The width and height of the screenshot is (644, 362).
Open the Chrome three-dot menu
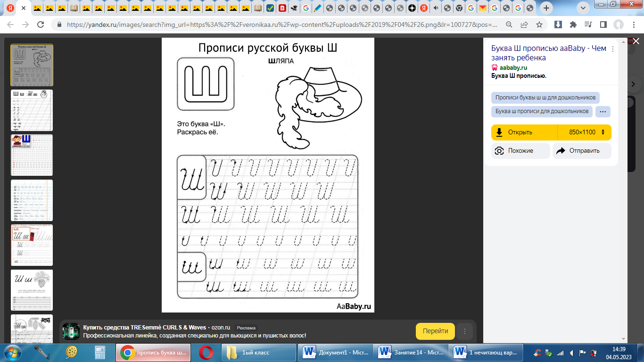click(633, 25)
